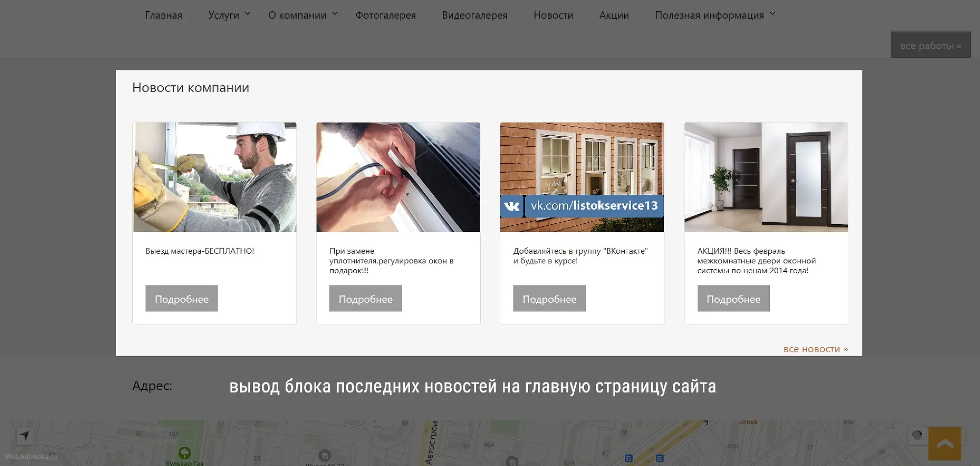Screen dimensions: 980x466
Task: Click the scroll-to-top arrow button
Action: point(944,444)
